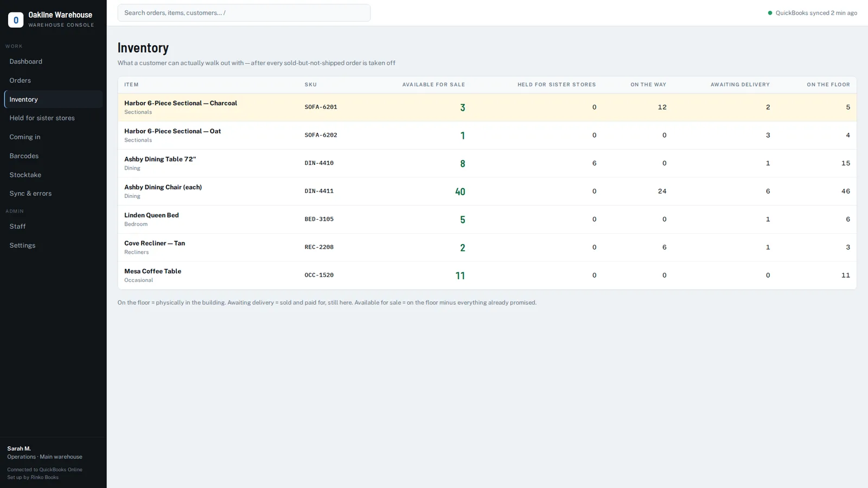Open Sync & errors page
868x488 pixels.
(53, 194)
